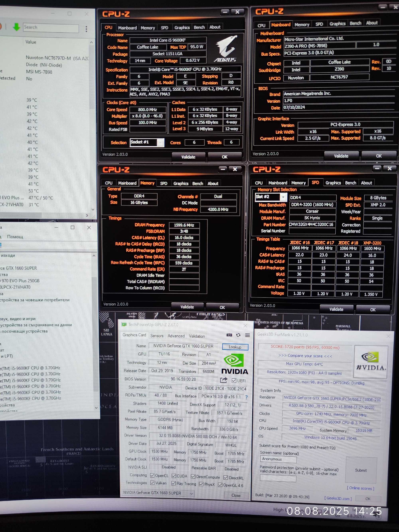Click OK in the Timings CPU-Z window

(x=222, y=307)
